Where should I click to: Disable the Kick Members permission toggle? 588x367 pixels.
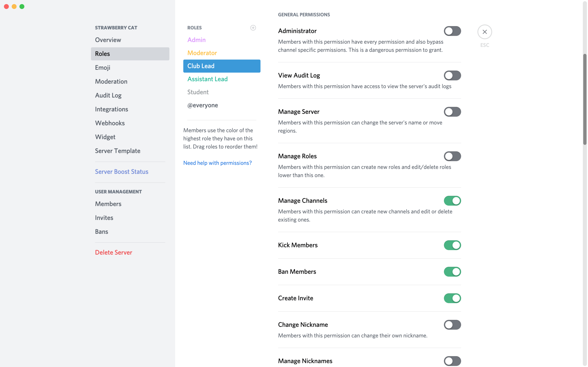452,245
